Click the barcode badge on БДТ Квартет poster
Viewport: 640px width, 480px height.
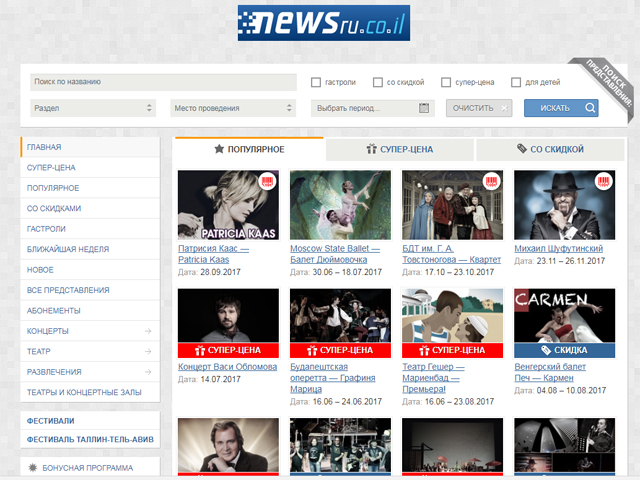pyautogui.click(x=492, y=181)
